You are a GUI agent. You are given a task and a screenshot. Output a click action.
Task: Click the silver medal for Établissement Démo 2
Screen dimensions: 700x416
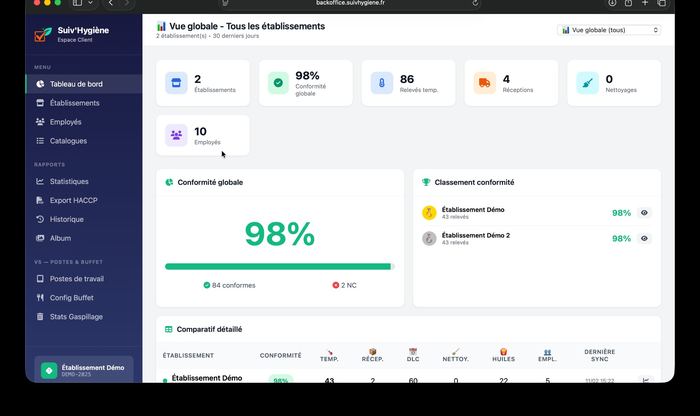coord(429,238)
